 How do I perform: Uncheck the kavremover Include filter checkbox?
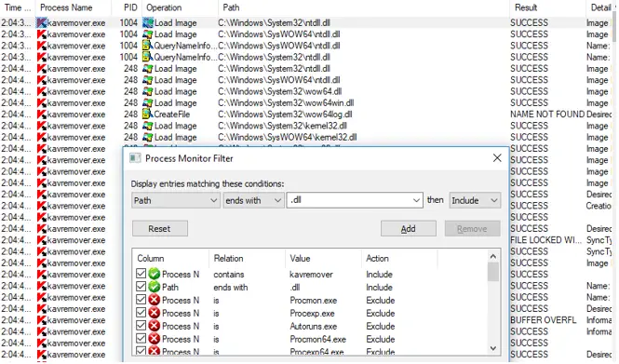pos(141,273)
